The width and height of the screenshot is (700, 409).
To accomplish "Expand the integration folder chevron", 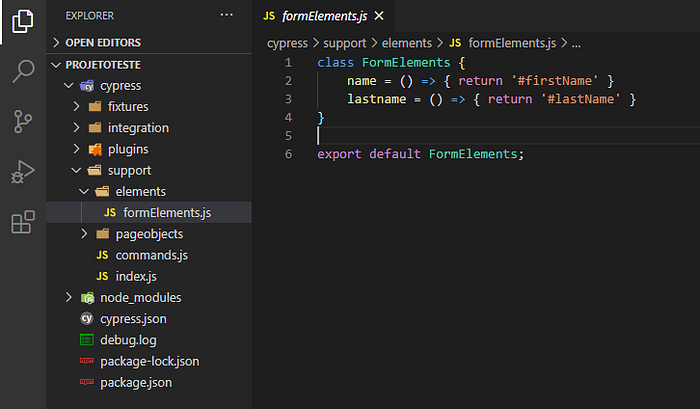I will coord(76,128).
